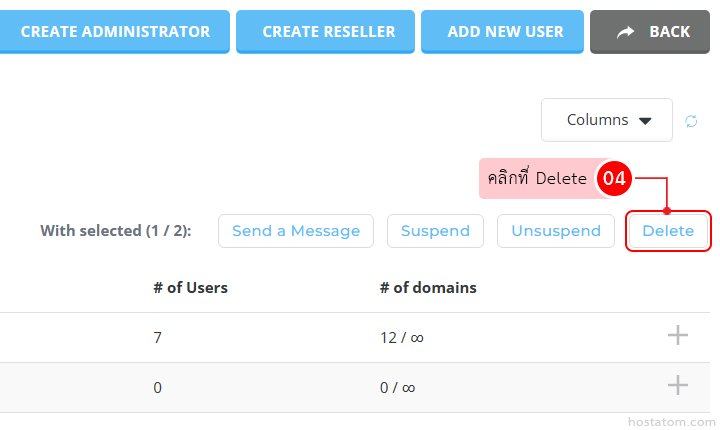The image size is (720, 430).
Task: Sort by # of Users column
Action: (190, 288)
